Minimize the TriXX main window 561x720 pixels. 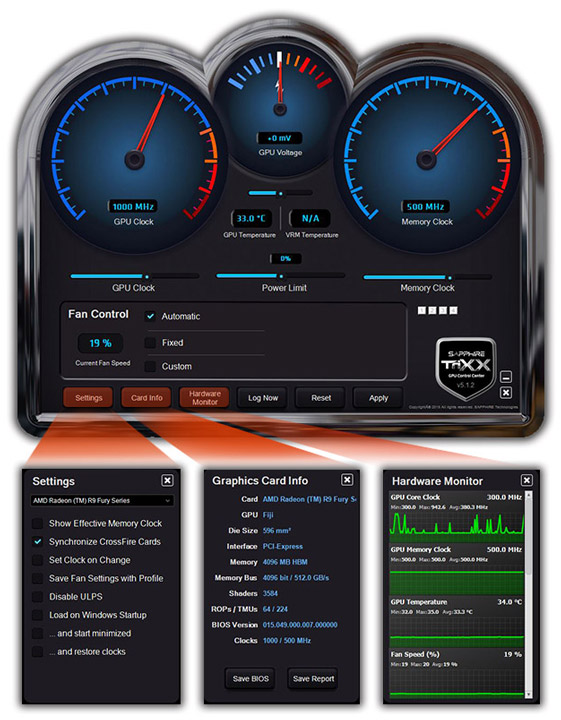pos(505,377)
